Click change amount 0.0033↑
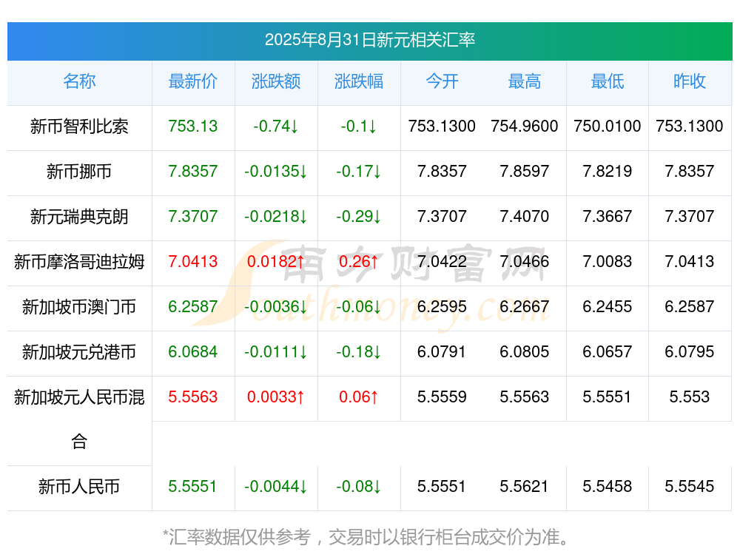The width and height of the screenshot is (740, 560). 276,397
